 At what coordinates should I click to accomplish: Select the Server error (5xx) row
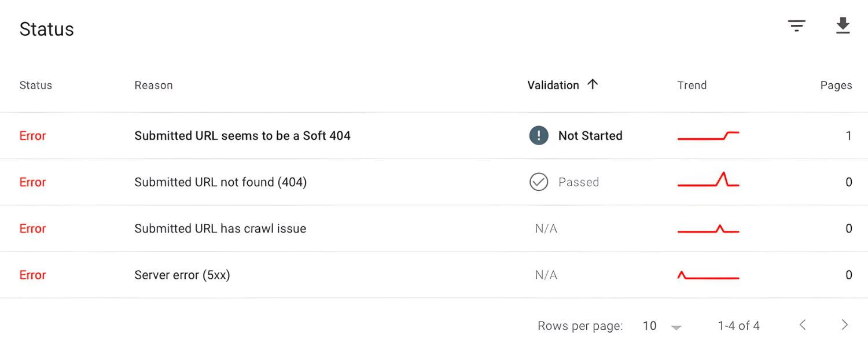pos(182,275)
